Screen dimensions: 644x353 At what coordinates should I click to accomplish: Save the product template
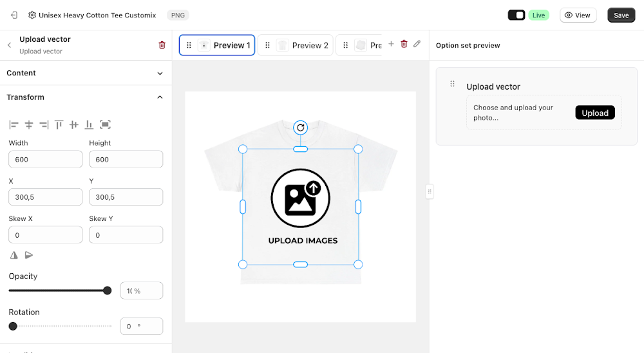pyautogui.click(x=621, y=15)
